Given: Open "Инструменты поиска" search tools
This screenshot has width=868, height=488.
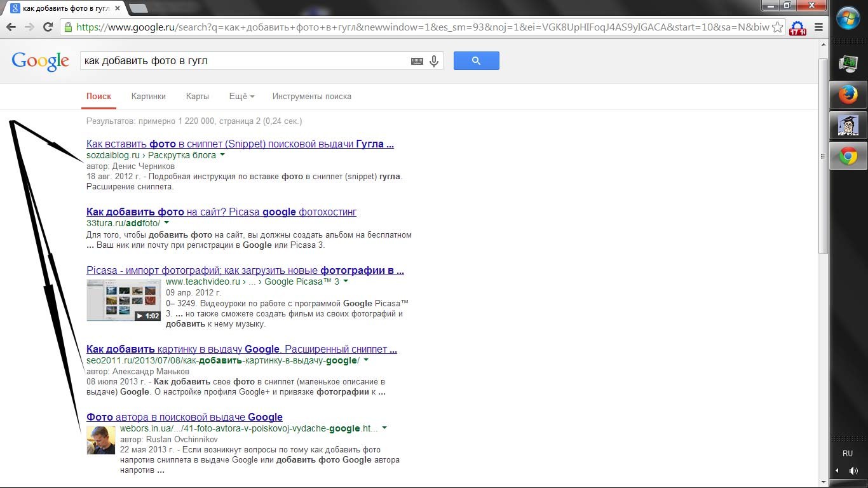Looking at the screenshot, I should coord(311,97).
